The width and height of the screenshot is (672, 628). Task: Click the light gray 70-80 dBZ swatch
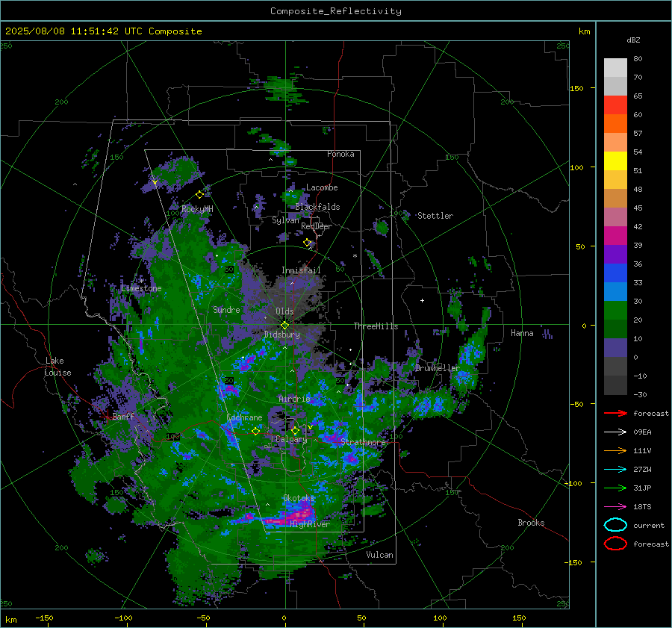615,68
